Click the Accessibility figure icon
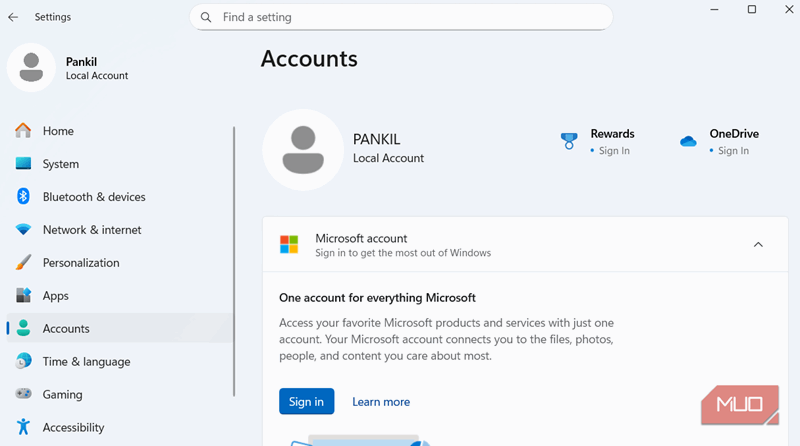 (x=24, y=428)
